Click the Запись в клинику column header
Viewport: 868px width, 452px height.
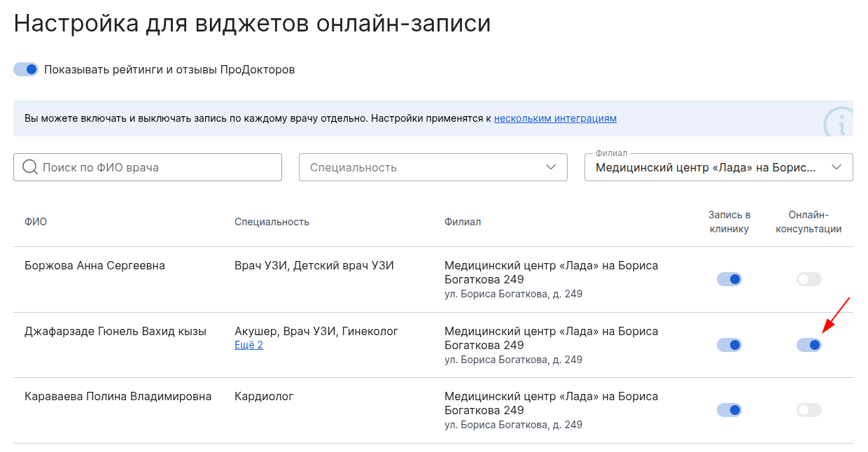tap(729, 222)
